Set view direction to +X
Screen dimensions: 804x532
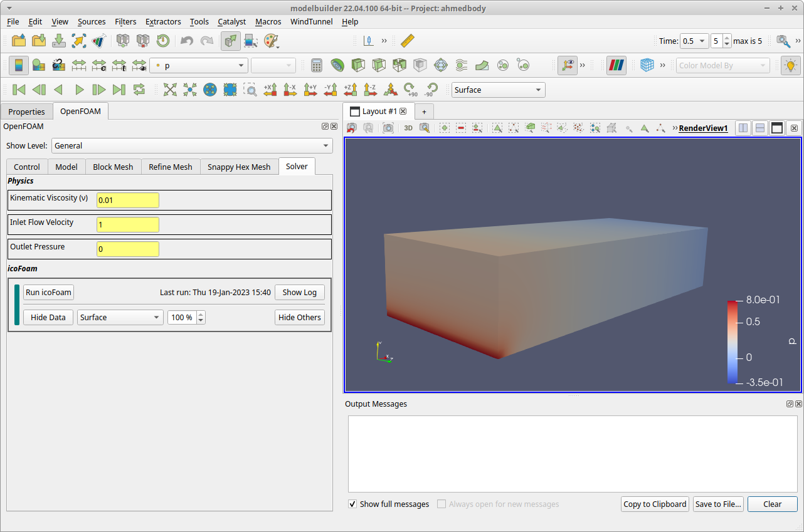[x=270, y=90]
